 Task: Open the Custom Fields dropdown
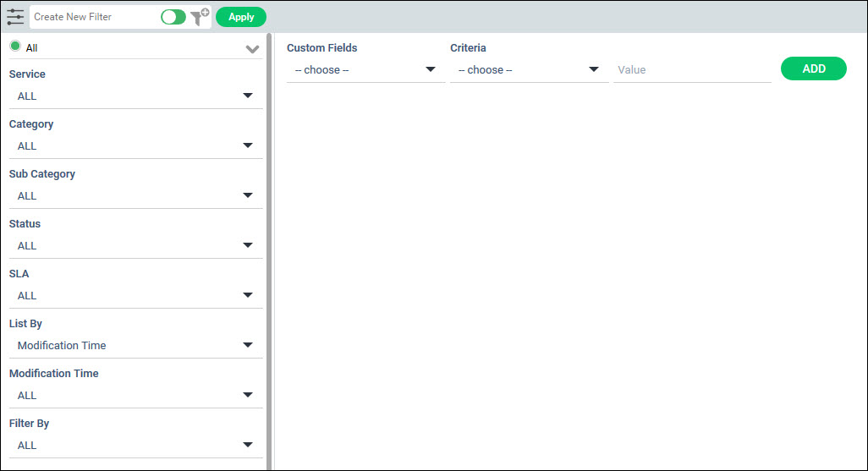point(365,70)
